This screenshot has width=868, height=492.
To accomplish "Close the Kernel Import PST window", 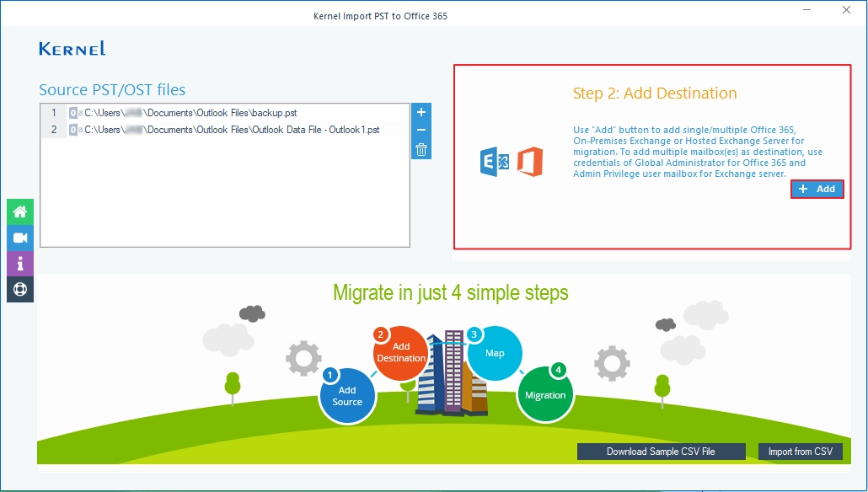I will tap(846, 10).
